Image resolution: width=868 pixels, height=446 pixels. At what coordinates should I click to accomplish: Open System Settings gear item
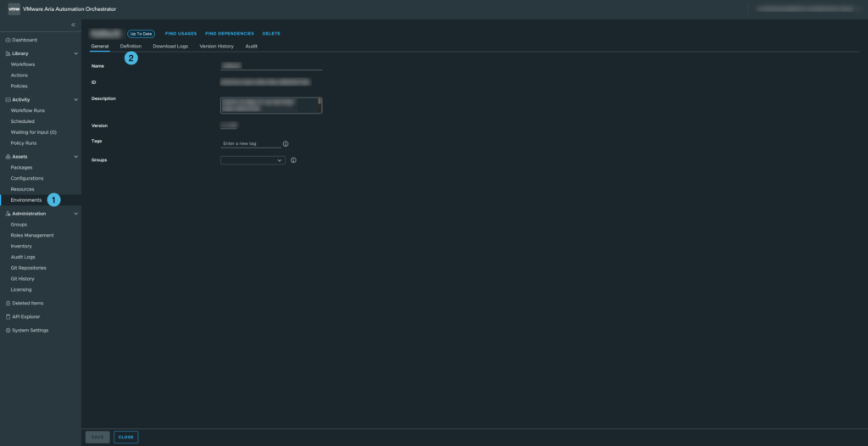point(8,330)
